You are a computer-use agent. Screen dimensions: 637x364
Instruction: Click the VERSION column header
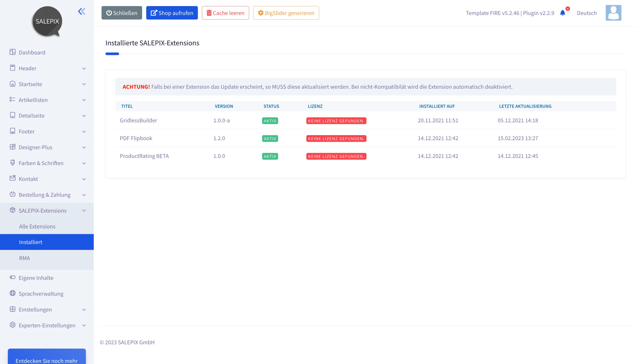pos(224,106)
